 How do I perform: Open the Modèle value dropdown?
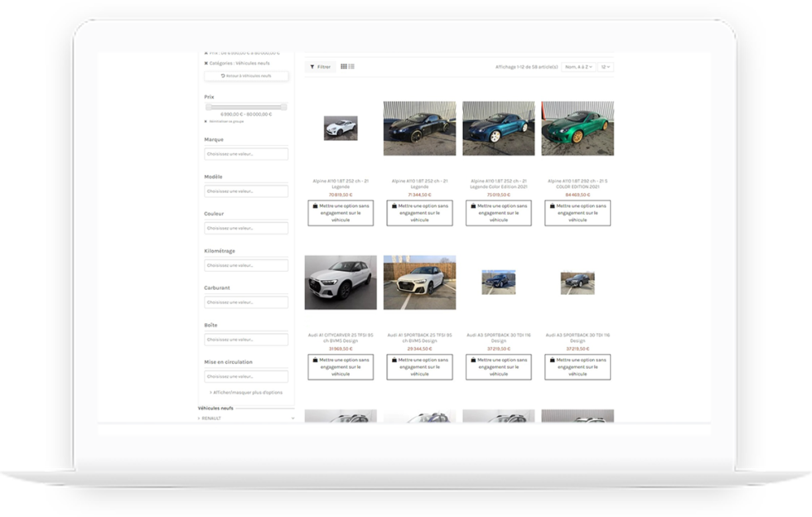coord(247,191)
